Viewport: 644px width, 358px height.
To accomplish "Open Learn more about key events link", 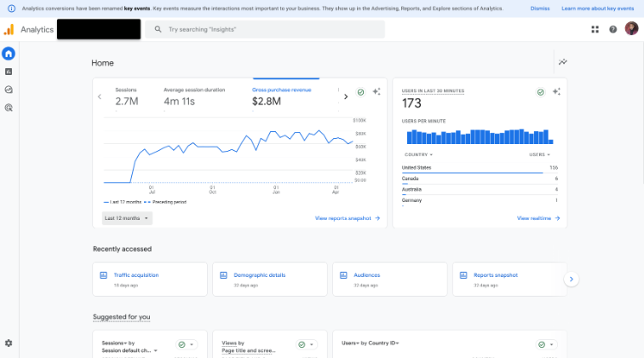I will pyautogui.click(x=598, y=9).
